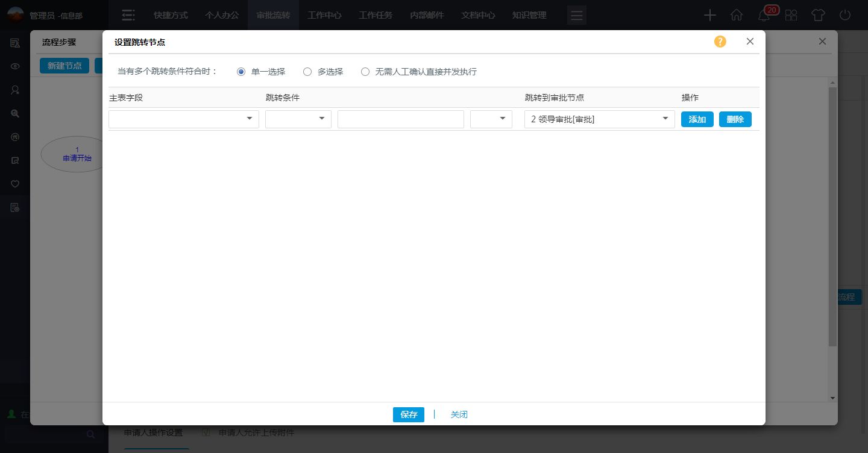Click the power logout icon
868x453 pixels.
[x=845, y=15]
